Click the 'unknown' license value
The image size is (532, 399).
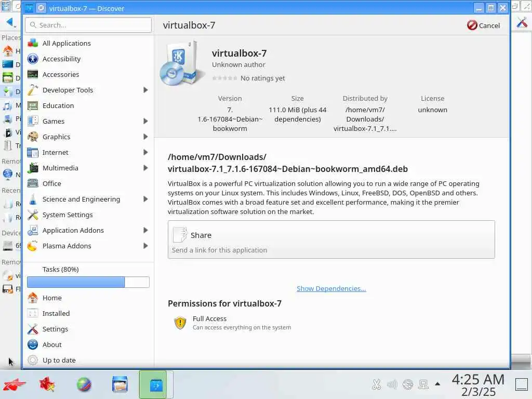[x=433, y=110]
